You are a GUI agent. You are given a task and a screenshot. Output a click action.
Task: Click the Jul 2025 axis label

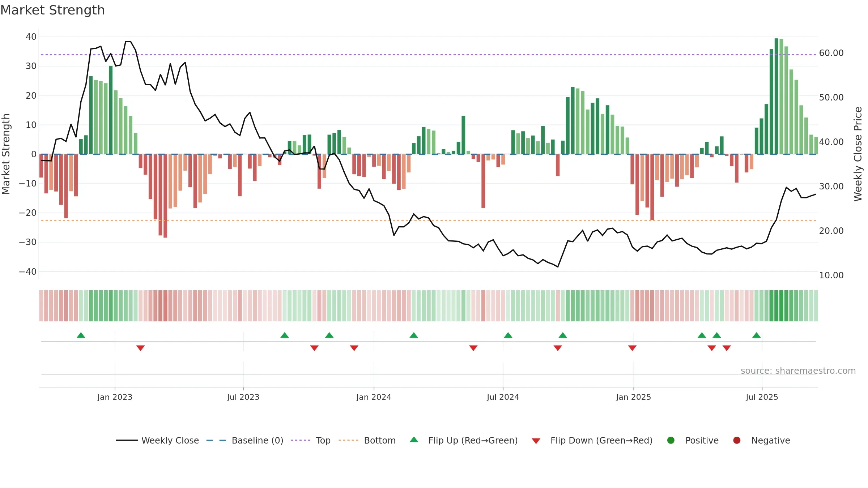pyautogui.click(x=762, y=397)
